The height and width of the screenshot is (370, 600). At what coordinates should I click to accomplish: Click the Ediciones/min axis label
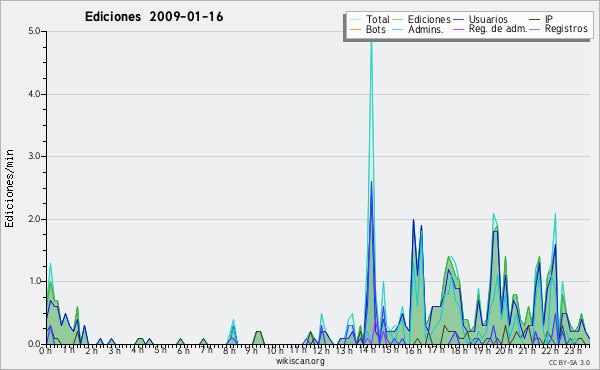click(x=9, y=188)
